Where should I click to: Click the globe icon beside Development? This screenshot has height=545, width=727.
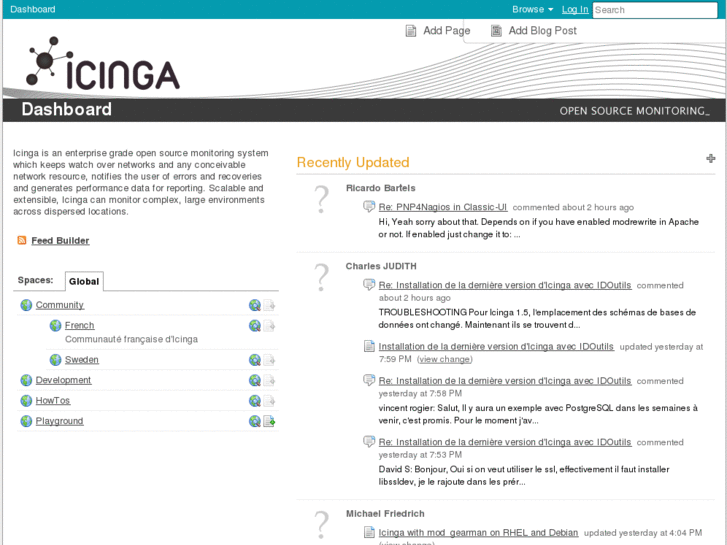(26, 380)
